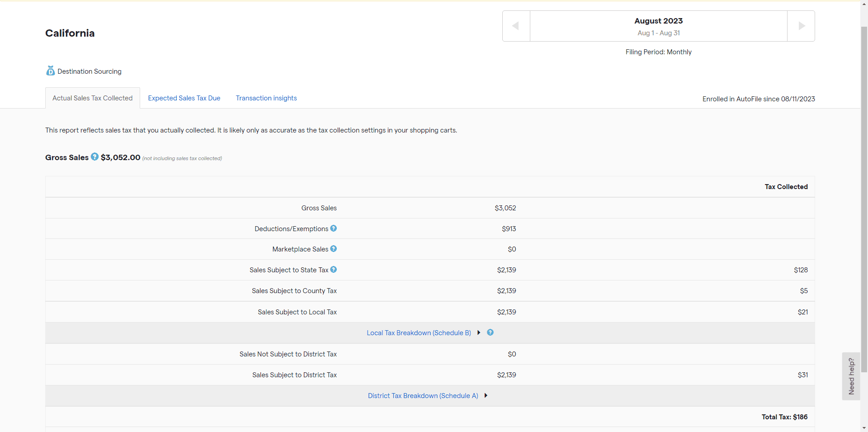Go to previous month arrow
Viewport: 868px width, 432px height.
[516, 26]
